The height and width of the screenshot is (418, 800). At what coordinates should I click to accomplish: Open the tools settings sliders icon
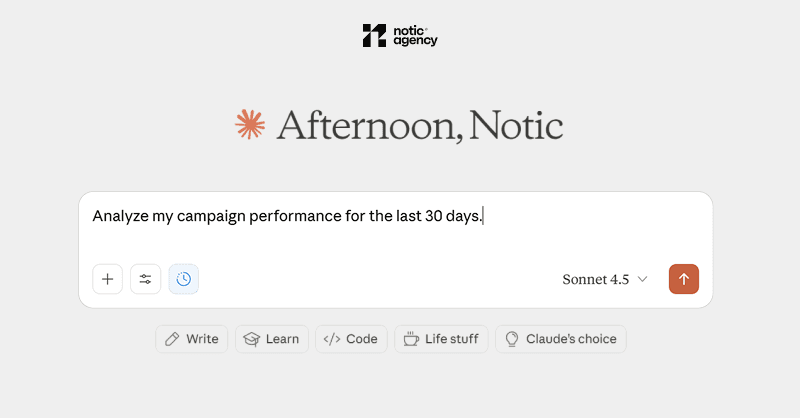click(145, 279)
